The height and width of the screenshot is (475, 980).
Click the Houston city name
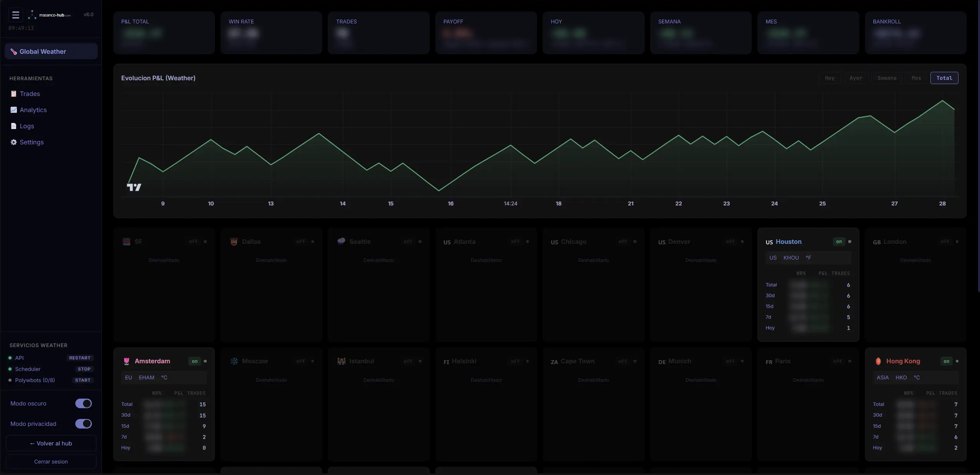[789, 242]
